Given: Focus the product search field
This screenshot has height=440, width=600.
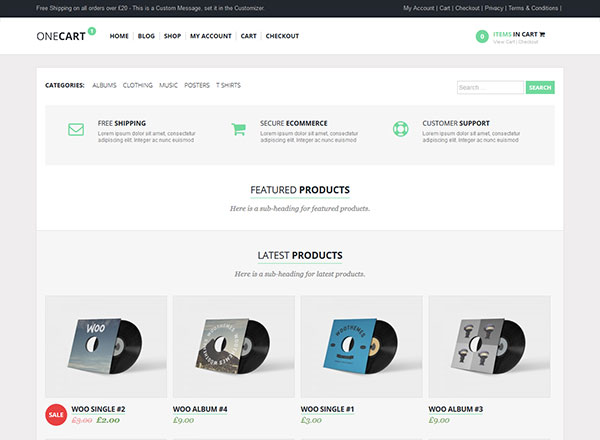Looking at the screenshot, I should (490, 88).
